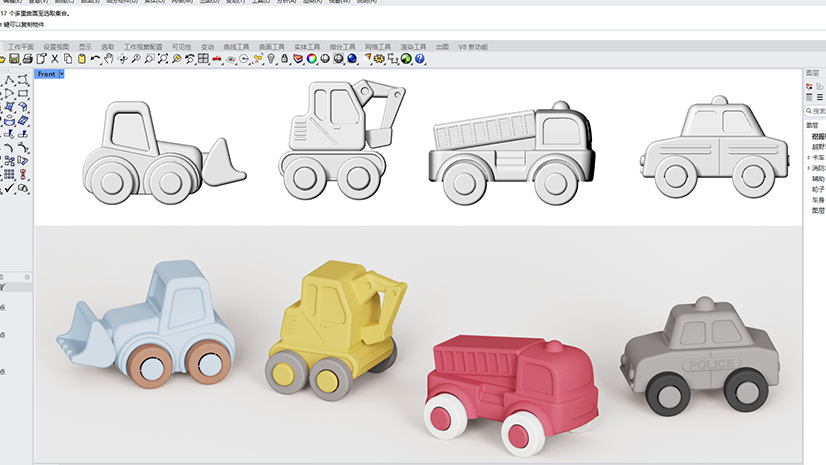Viewport: 826px width, 465px height.
Task: Select the Polygon triangle tool
Action: [9, 93]
